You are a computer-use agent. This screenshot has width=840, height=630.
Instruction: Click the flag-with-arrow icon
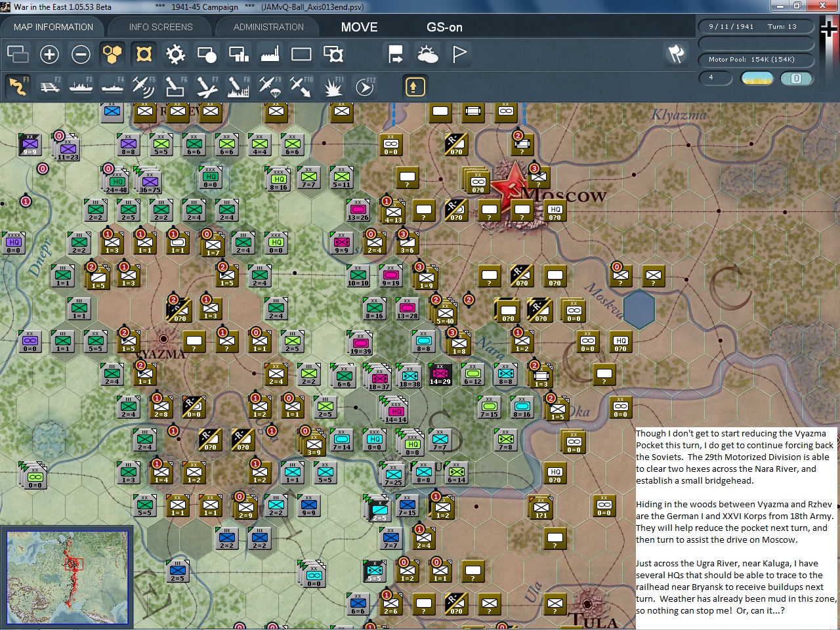(x=396, y=54)
